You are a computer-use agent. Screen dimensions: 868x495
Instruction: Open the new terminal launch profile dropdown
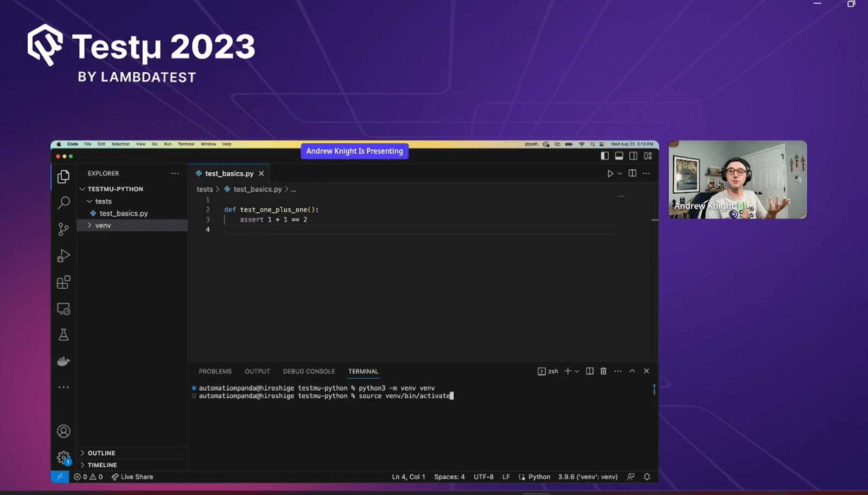coord(577,371)
